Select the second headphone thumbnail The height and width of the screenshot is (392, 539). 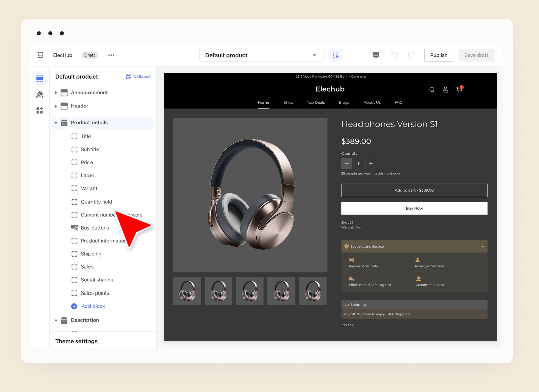[x=218, y=290]
